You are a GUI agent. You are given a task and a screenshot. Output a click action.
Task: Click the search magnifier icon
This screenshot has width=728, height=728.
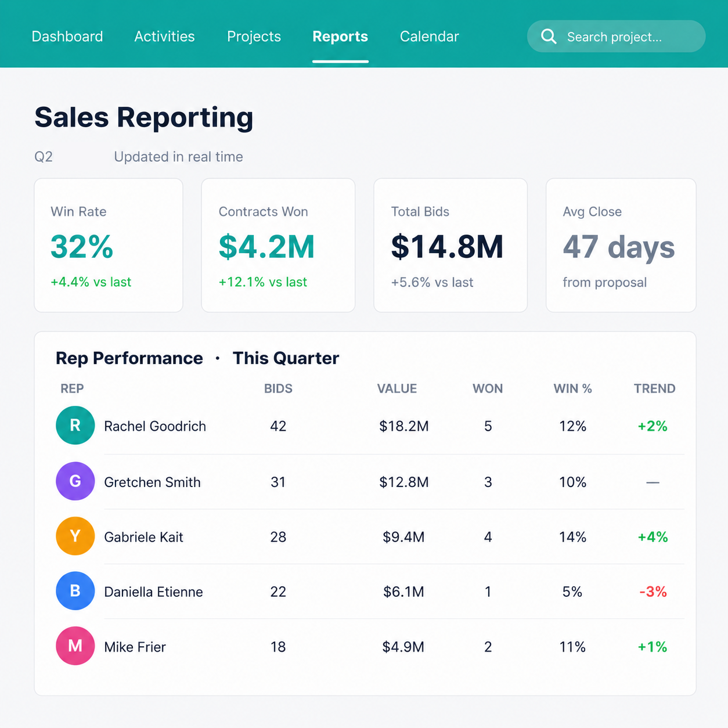[x=549, y=37]
